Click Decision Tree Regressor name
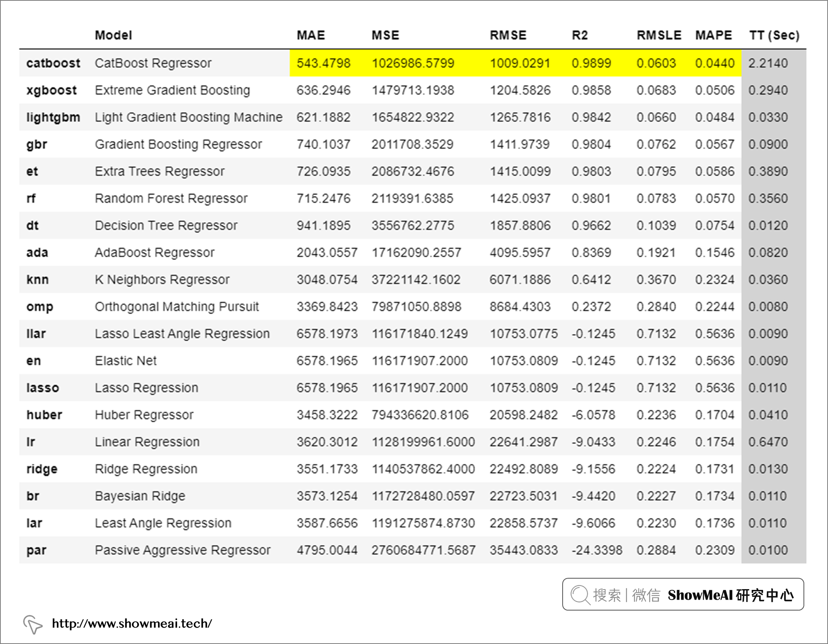 tap(166, 225)
